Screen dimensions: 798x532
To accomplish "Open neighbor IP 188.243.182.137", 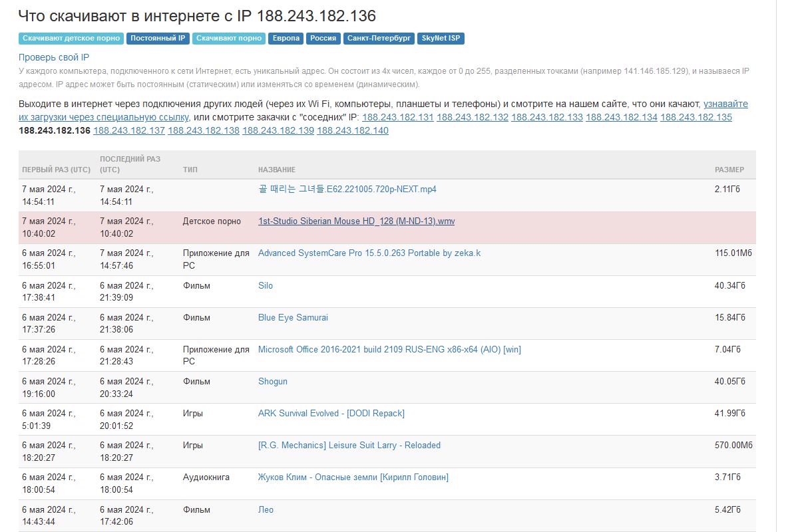I will pos(129,130).
